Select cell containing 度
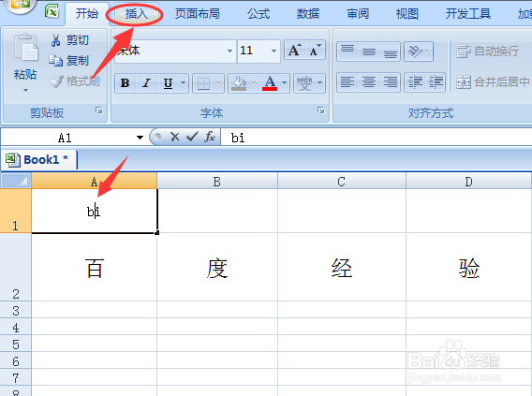532x396 pixels. coord(217,267)
